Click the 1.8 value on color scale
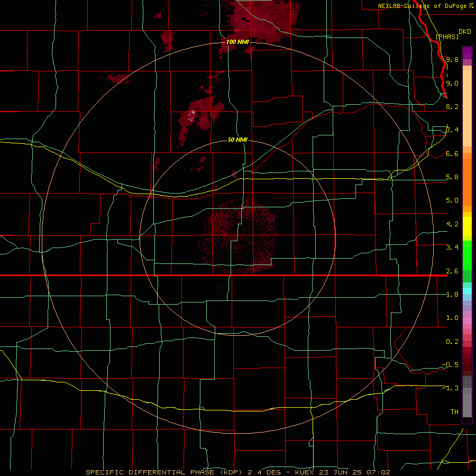Viewport: 476px width, 476px height. click(x=452, y=294)
